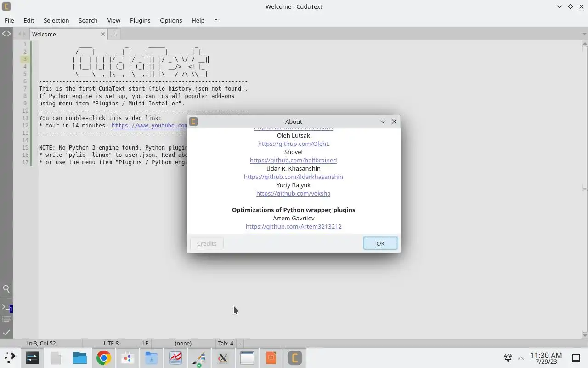Viewport: 588px width, 368px height.
Task: Open Dolphin file manager from taskbar
Action: click(x=80, y=357)
